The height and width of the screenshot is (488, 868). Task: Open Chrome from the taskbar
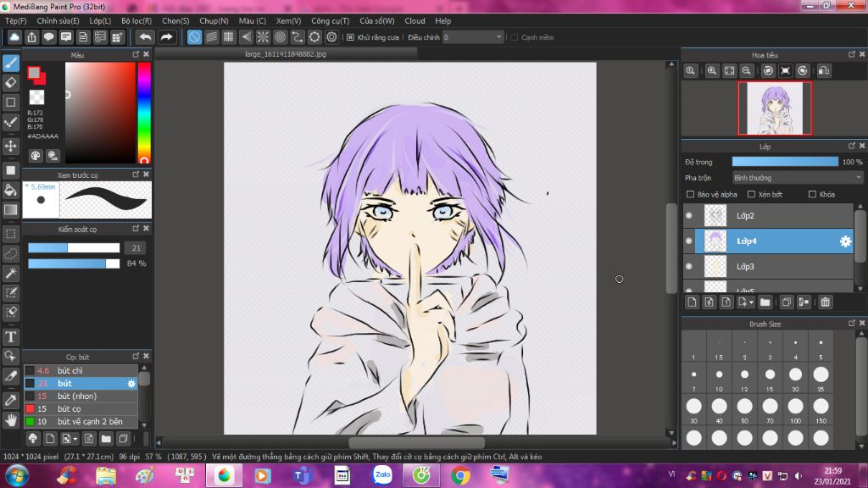click(x=460, y=475)
